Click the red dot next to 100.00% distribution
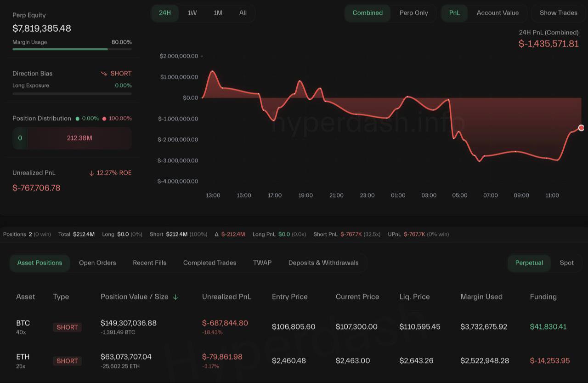 pyautogui.click(x=104, y=119)
